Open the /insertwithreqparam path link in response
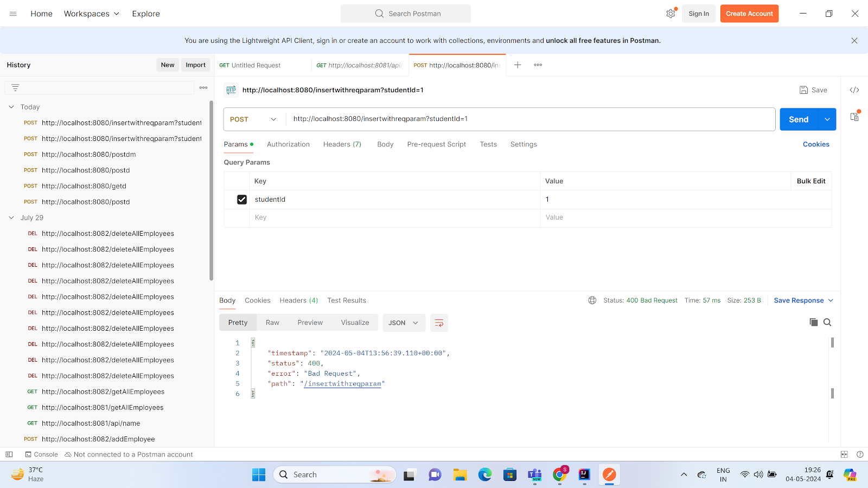 pos(342,384)
